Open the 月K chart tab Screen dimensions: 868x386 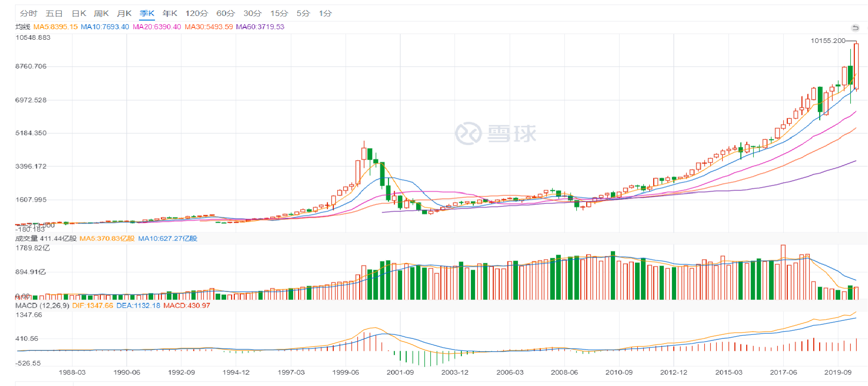click(124, 13)
